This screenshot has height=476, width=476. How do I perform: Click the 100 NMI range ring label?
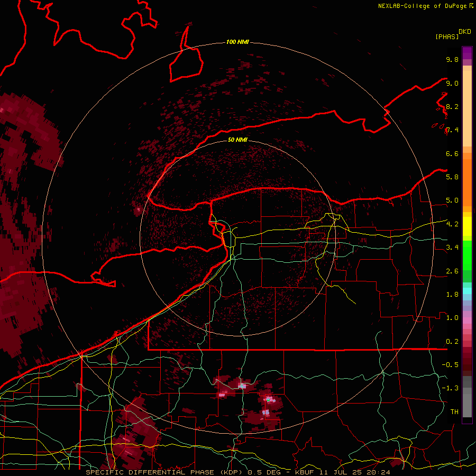(x=237, y=42)
